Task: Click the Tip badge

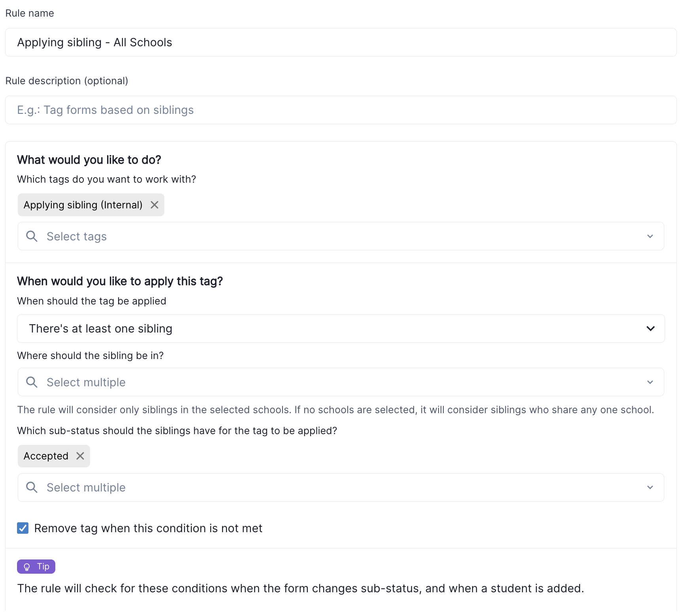Action: coord(36,566)
